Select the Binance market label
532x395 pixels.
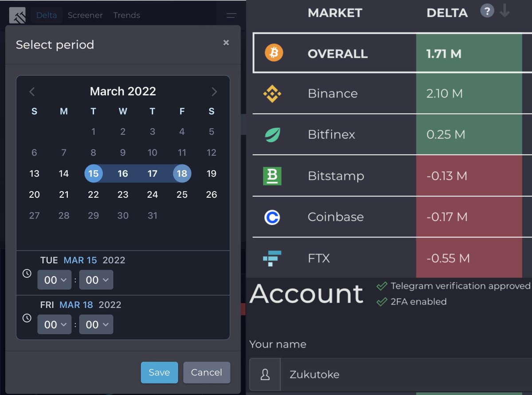332,94
